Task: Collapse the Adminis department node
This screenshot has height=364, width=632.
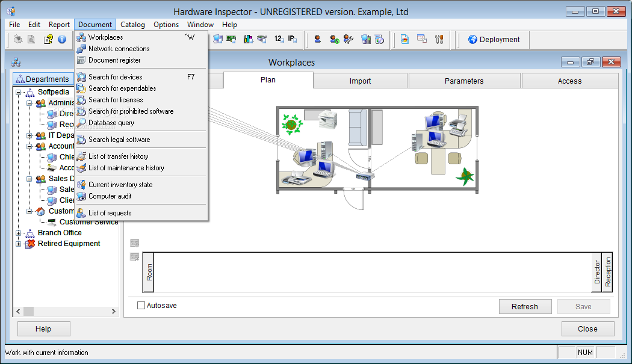Action: tap(29, 103)
